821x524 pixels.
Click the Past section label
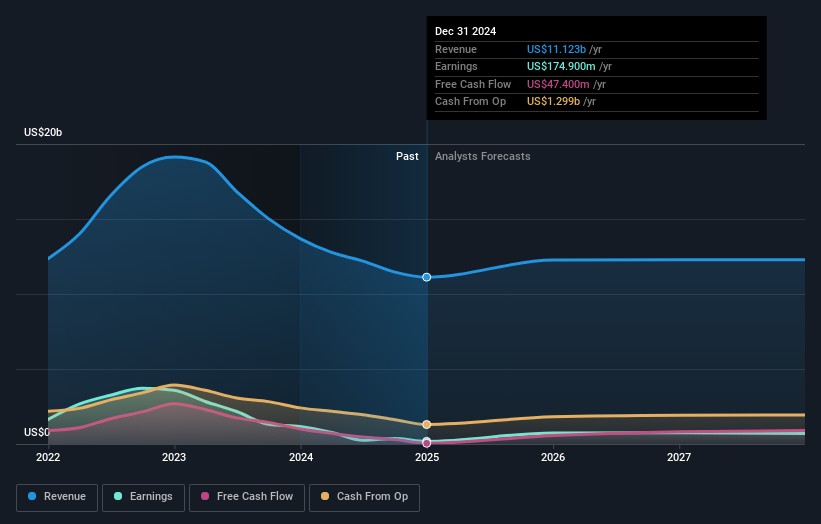point(407,157)
